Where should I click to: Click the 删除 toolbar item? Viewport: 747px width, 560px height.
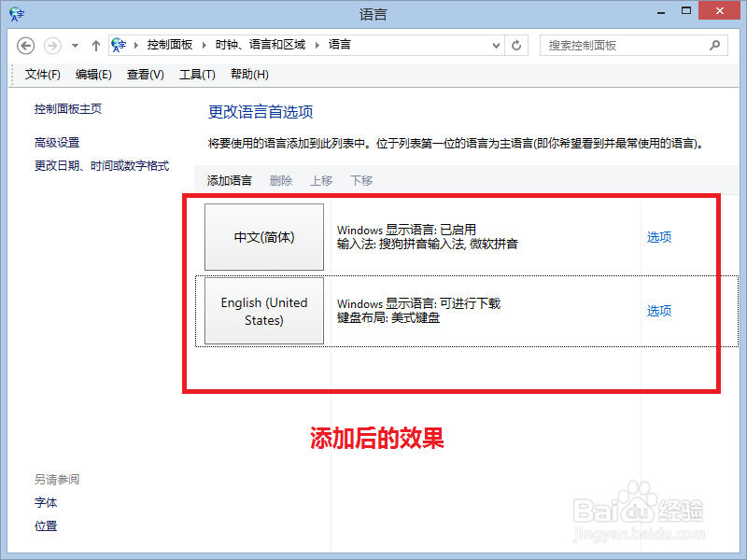(281, 180)
